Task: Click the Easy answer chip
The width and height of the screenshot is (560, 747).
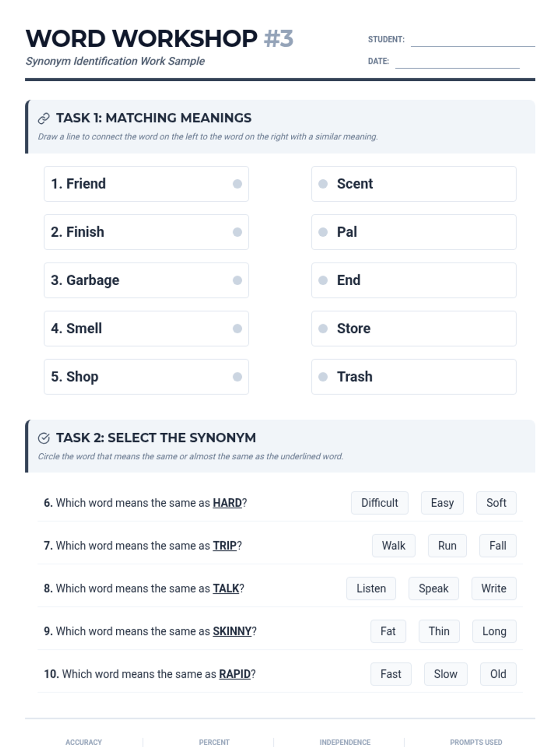Action: [x=442, y=503]
